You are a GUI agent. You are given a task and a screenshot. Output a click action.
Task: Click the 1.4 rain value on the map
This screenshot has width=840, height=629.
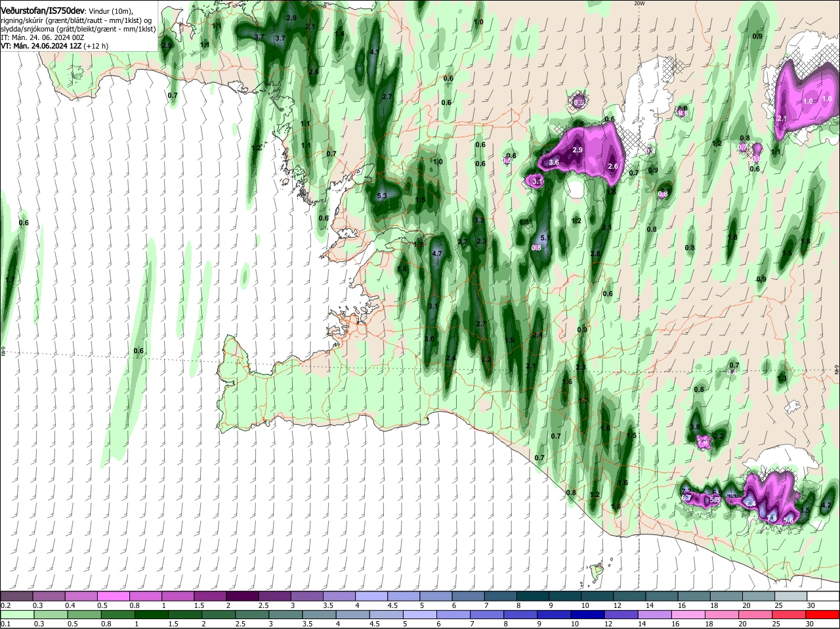pos(339,33)
